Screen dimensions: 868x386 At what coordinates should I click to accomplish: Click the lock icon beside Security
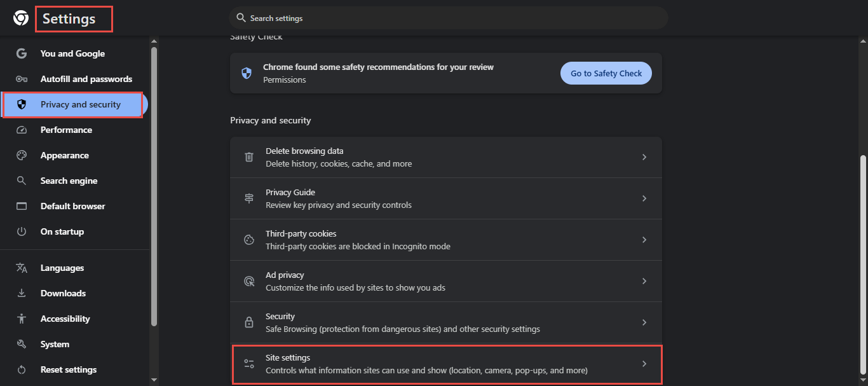tap(249, 322)
